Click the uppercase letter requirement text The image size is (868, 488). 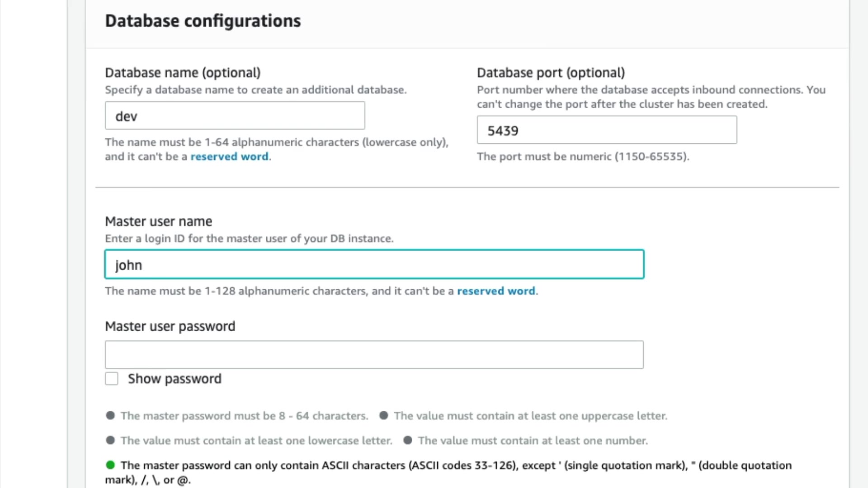[x=530, y=416]
